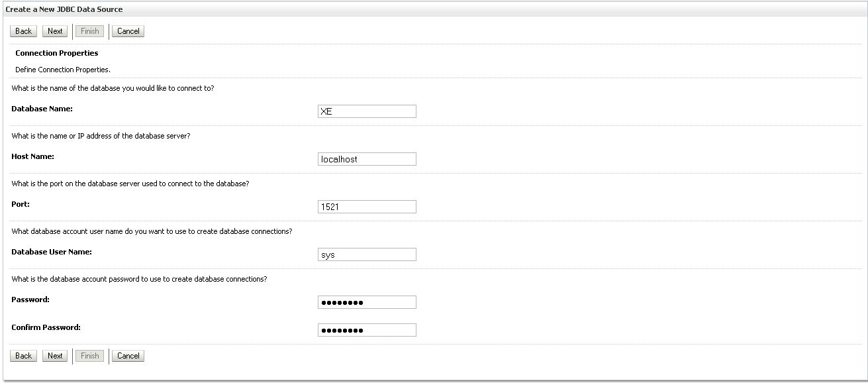The width and height of the screenshot is (868, 383).
Task: Click the Back button above Connection Properties
Action: coord(23,31)
